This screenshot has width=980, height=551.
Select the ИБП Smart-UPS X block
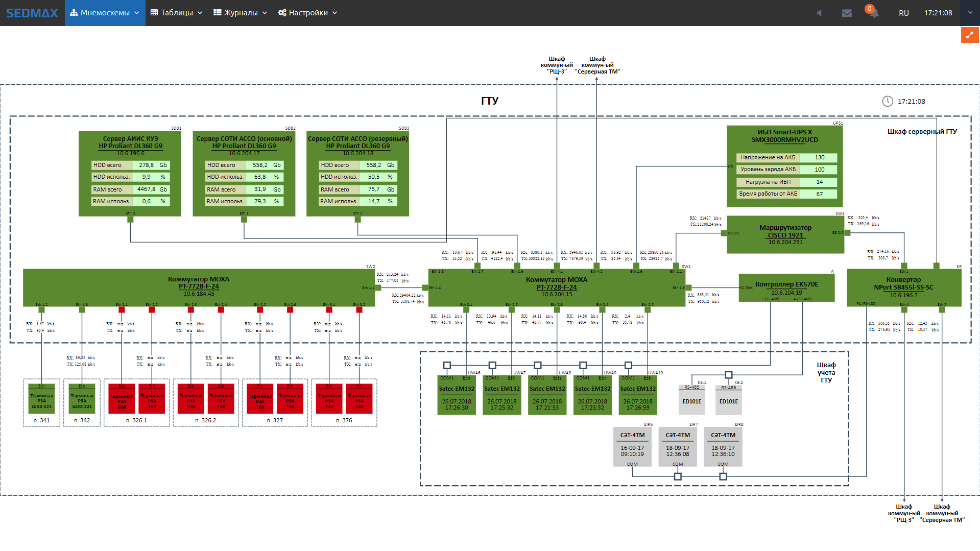point(784,136)
